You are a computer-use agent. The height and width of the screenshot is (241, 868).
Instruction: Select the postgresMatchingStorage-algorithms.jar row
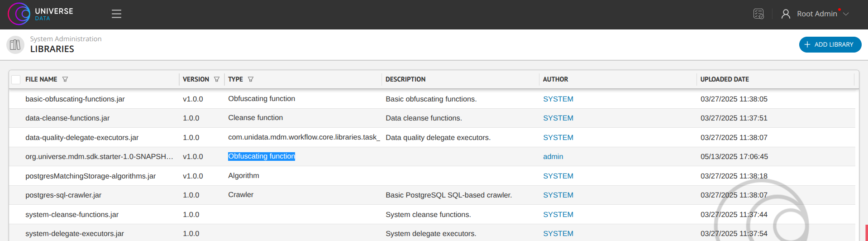coord(91,176)
